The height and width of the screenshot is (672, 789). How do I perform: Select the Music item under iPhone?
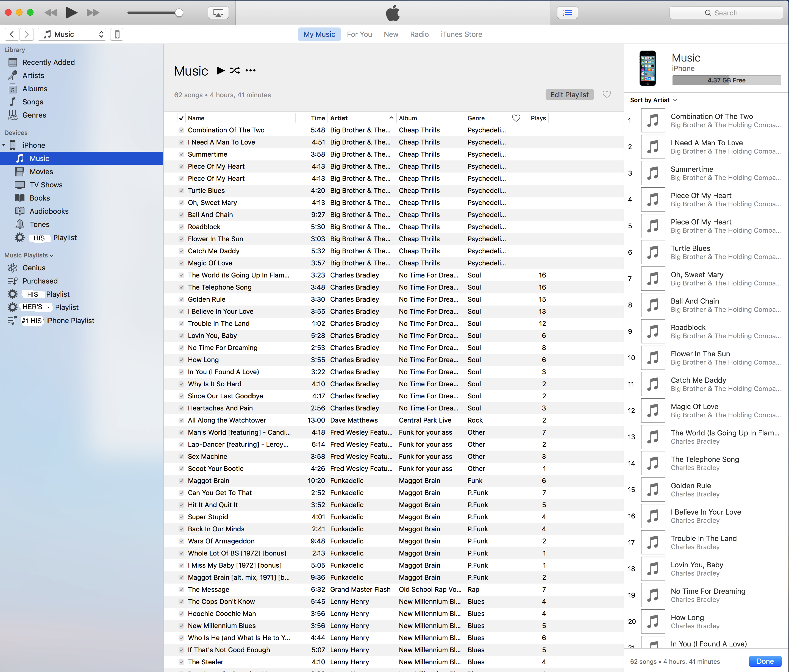(x=82, y=159)
